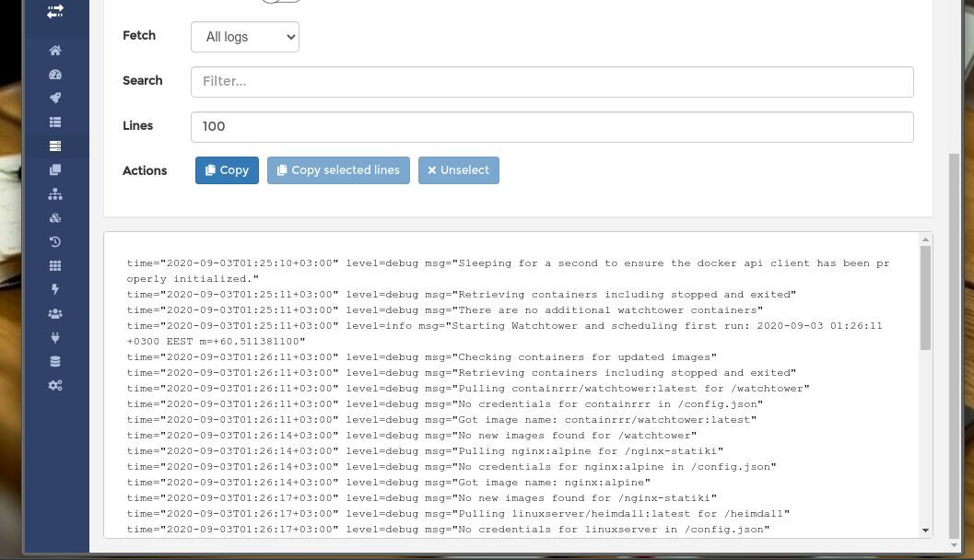Click the plug icon in sidebar
974x560 pixels.
pos(55,337)
